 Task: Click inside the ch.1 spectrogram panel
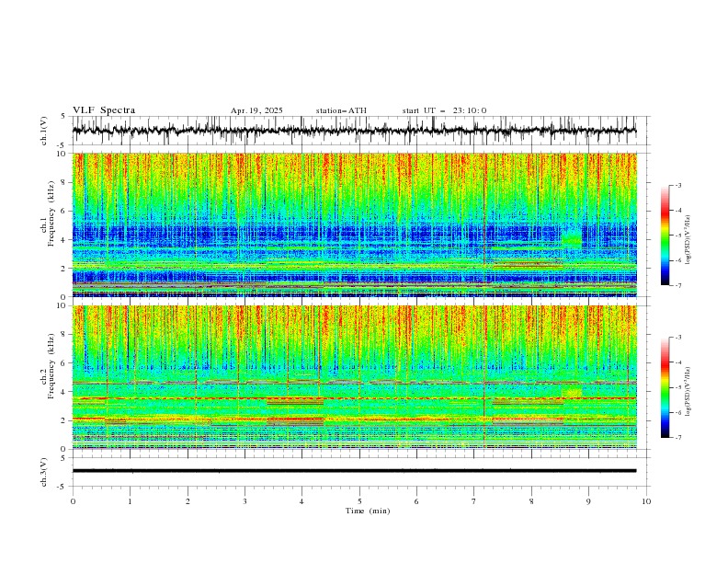tap(355, 224)
